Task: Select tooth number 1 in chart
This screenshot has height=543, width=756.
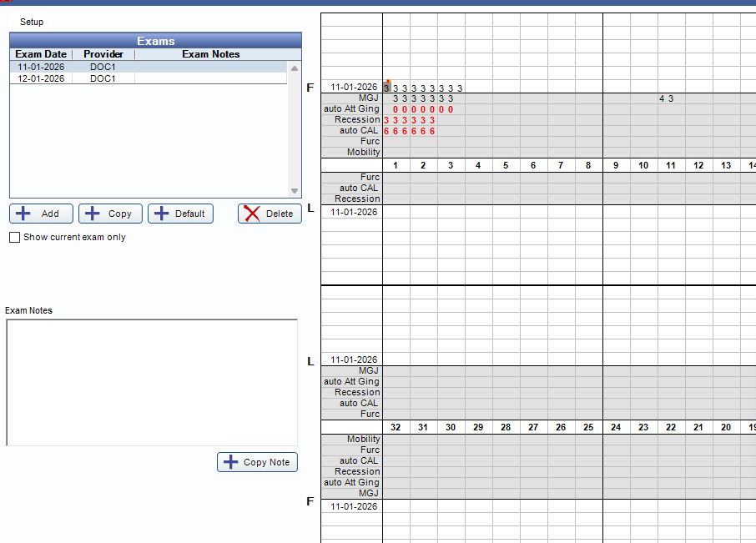Action: click(396, 165)
